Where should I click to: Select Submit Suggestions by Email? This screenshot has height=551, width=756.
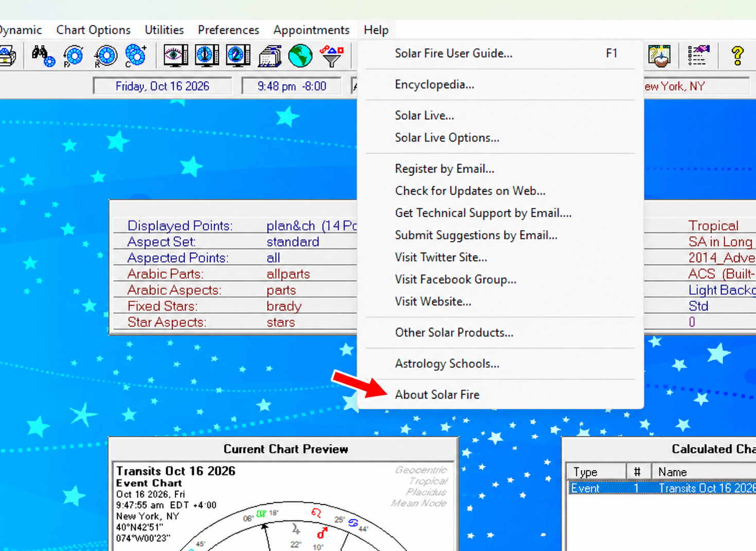500,235
